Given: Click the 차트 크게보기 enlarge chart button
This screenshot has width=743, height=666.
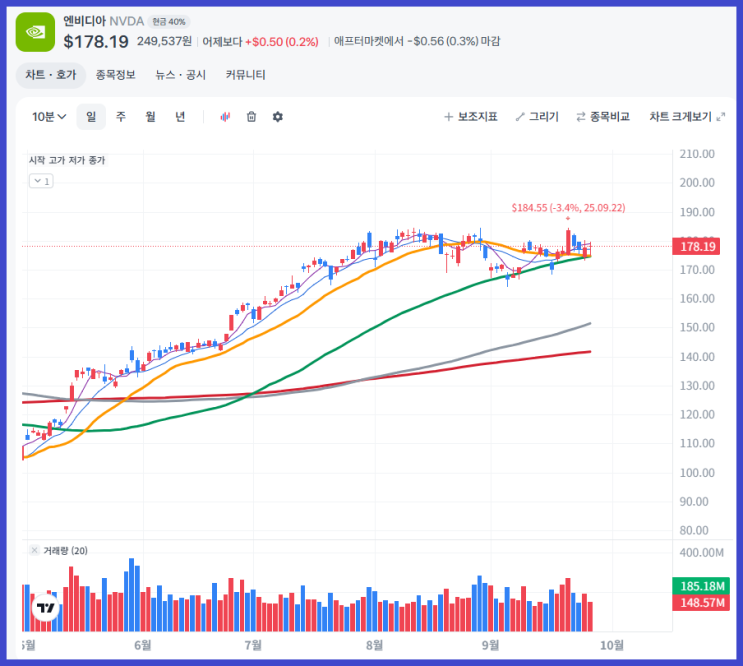Looking at the screenshot, I should 687,117.
